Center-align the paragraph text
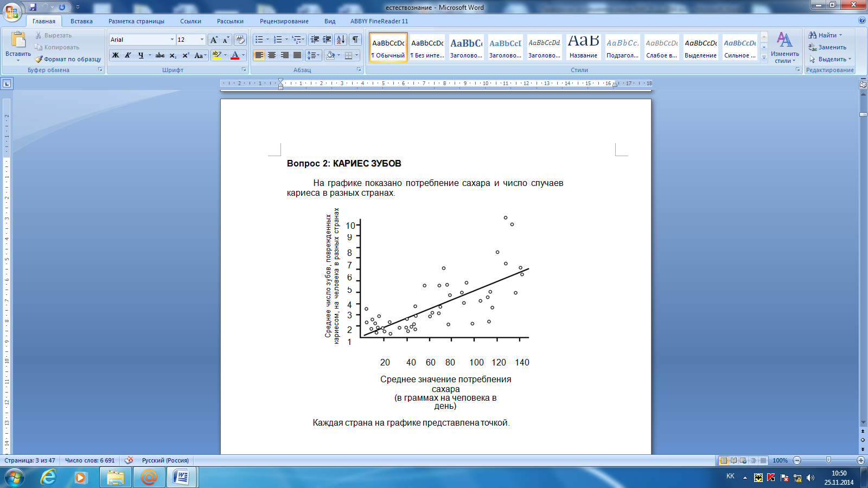 (x=272, y=55)
